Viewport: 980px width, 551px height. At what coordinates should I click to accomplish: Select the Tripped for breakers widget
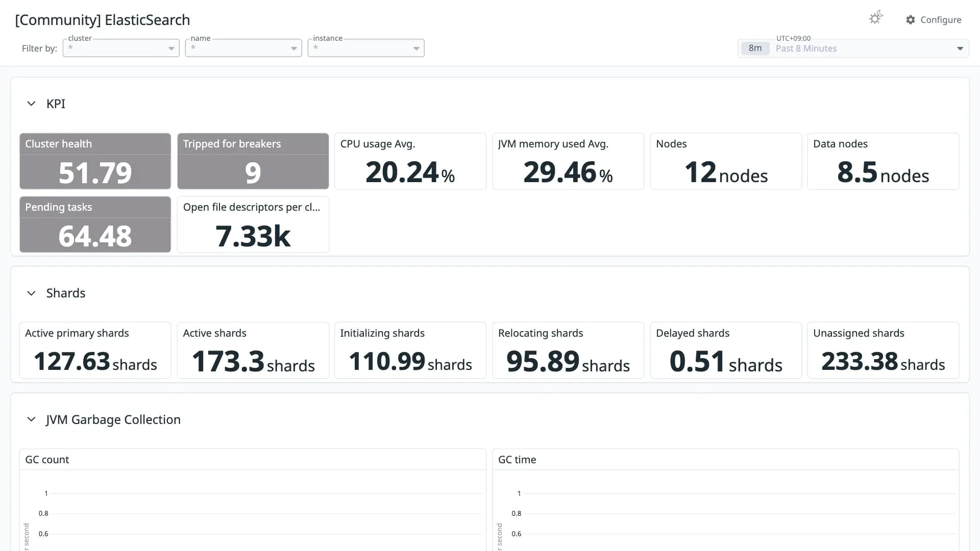pyautogui.click(x=253, y=161)
